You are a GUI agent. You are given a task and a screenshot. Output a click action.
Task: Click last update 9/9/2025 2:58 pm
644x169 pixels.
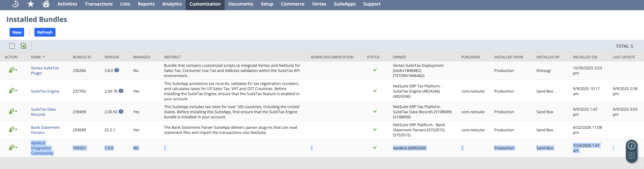coord(625,91)
